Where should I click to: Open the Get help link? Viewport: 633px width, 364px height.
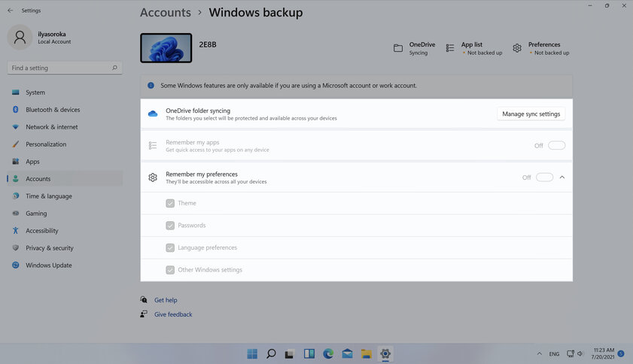(166, 300)
